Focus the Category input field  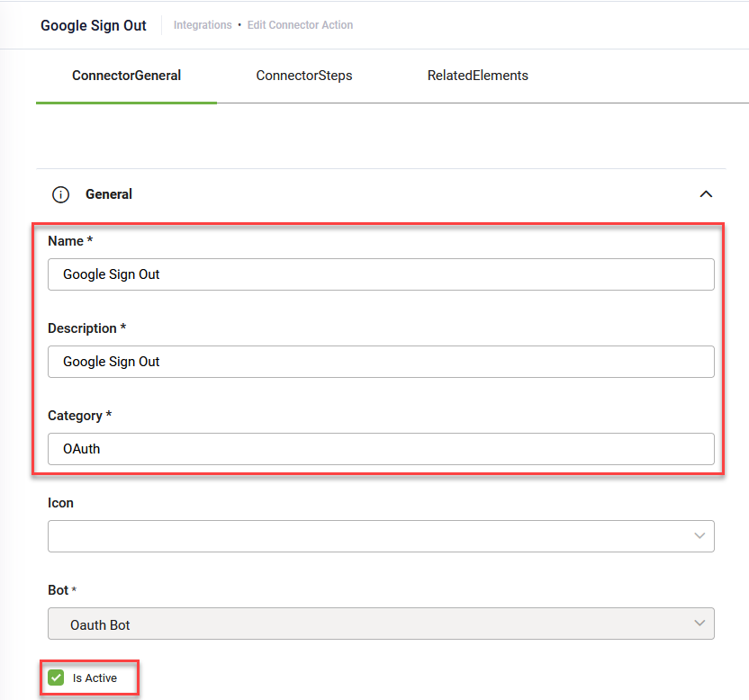[381, 449]
